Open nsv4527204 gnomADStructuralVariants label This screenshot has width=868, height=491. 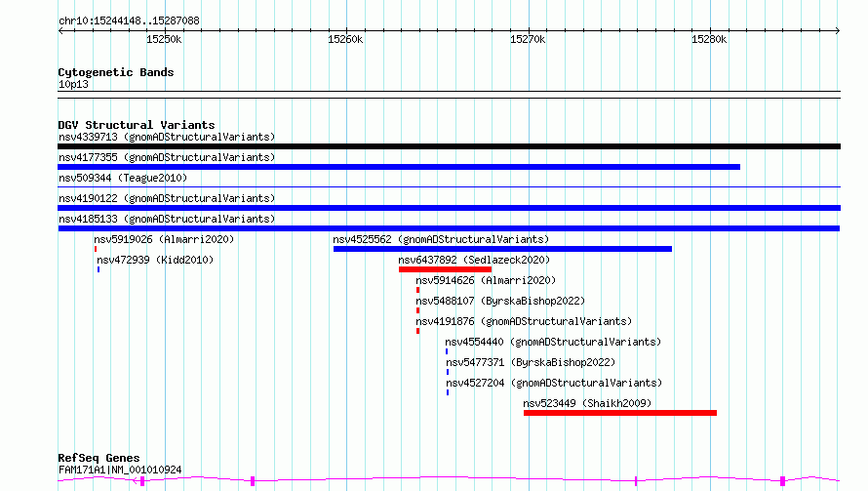click(554, 383)
